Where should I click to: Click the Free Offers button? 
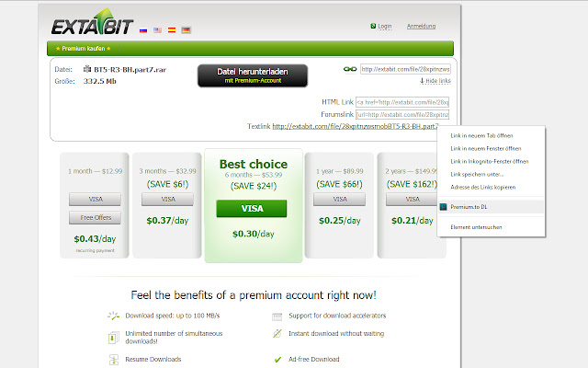coord(95,218)
